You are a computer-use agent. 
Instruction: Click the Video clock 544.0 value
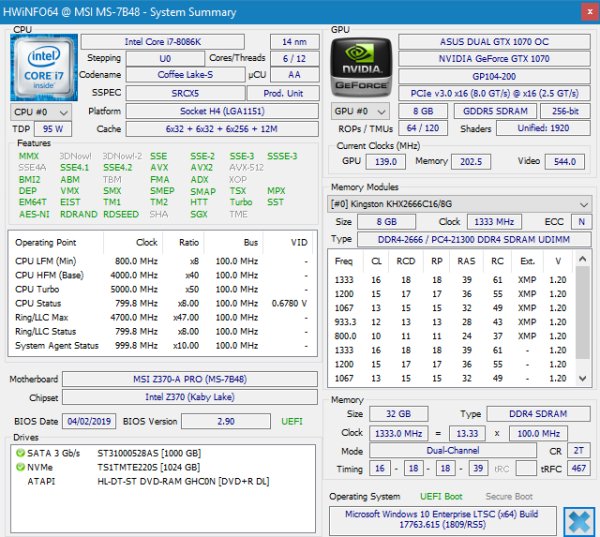click(x=565, y=162)
